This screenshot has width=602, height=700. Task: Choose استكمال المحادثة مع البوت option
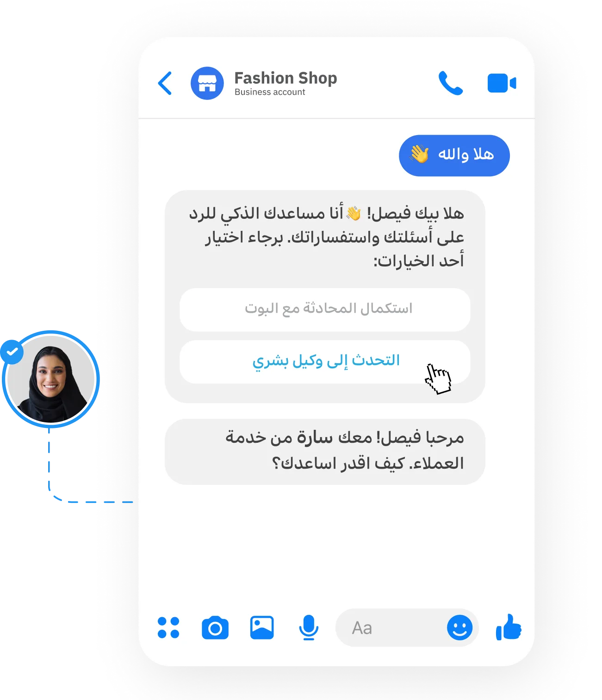[x=325, y=310]
